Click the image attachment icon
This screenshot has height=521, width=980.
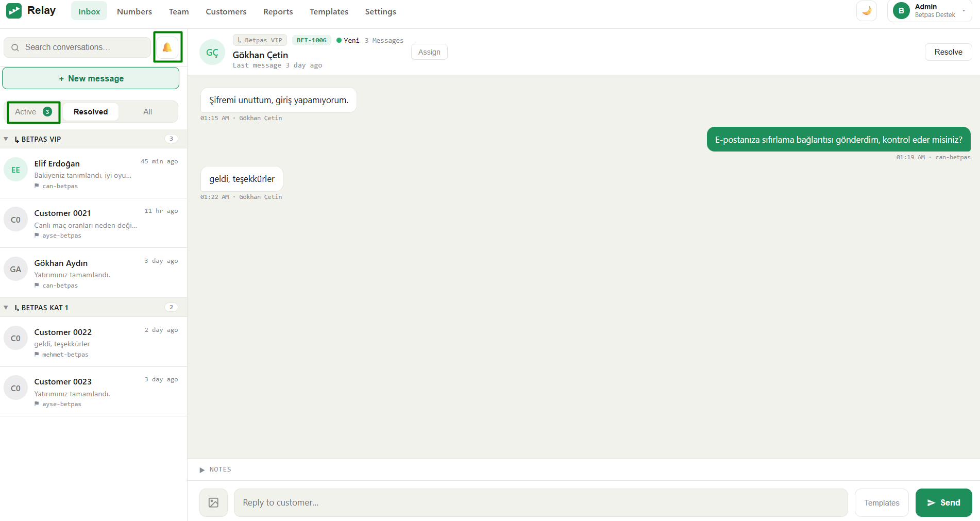[x=213, y=502]
